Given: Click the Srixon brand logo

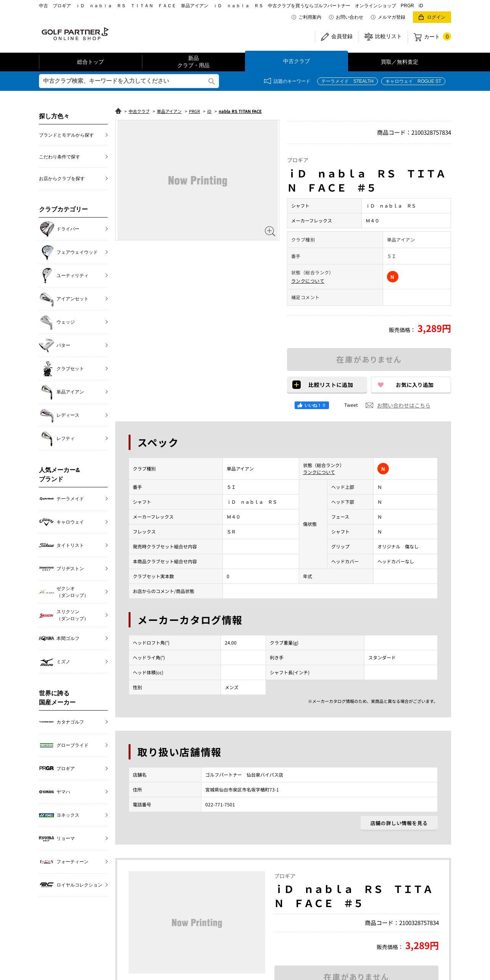Looking at the screenshot, I should point(47,615).
